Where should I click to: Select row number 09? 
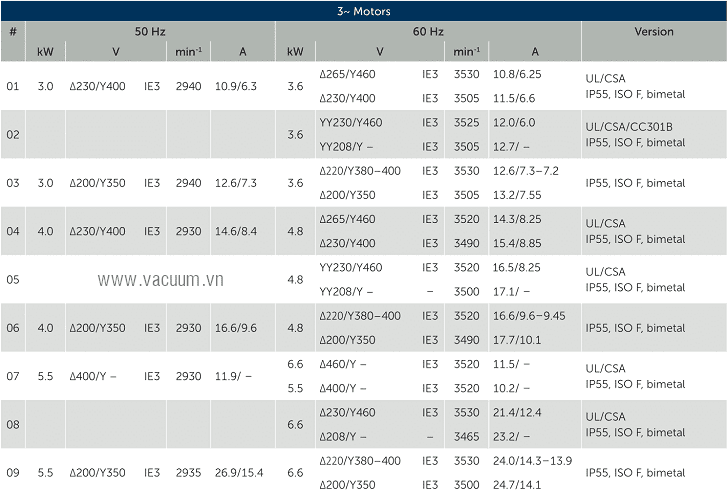13,473
